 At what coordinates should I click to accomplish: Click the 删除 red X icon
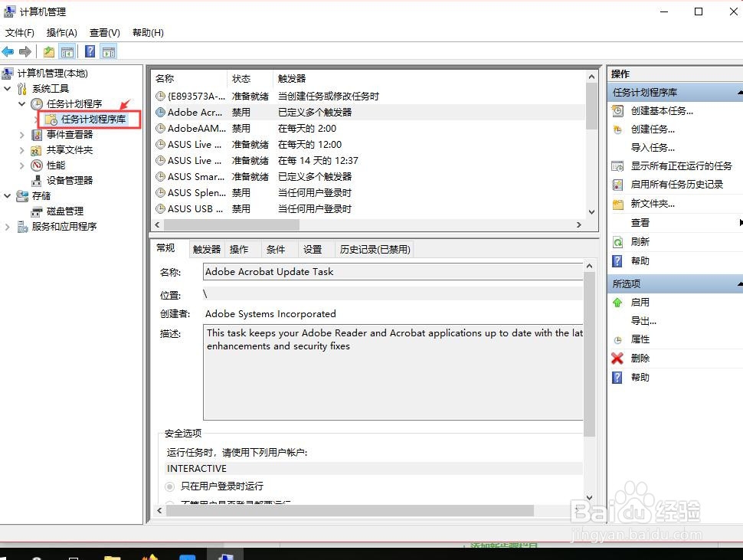[617, 358]
